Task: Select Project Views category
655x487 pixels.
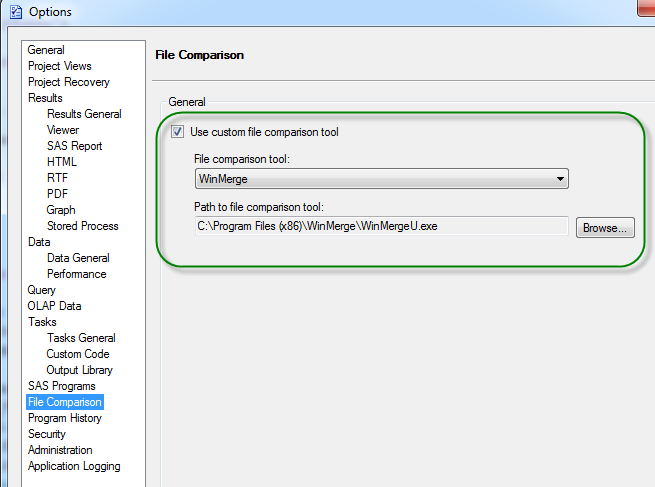Action: click(x=59, y=66)
